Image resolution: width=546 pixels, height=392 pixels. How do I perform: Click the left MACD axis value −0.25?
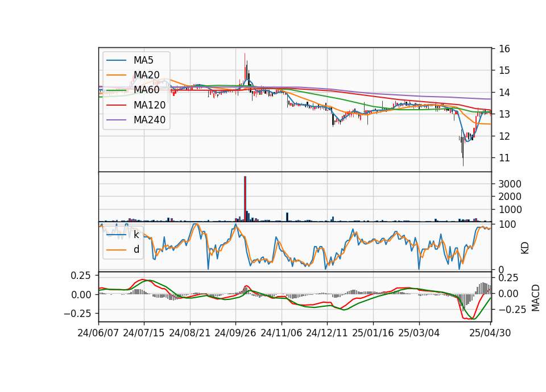(77, 314)
